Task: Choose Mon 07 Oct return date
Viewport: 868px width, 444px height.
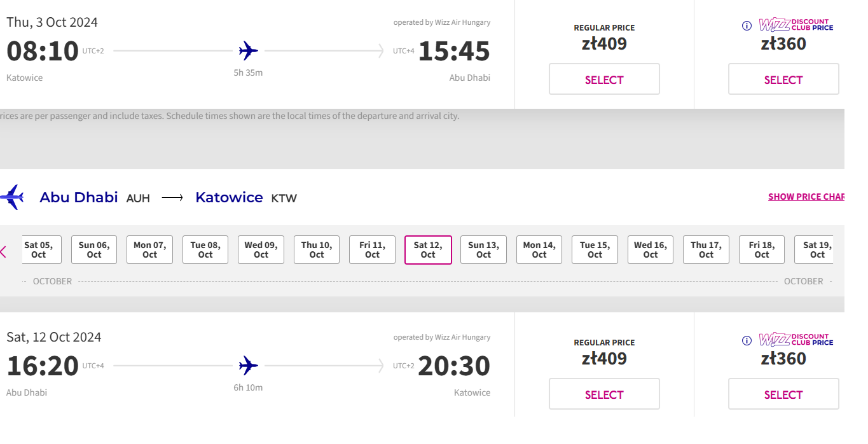Action: (150, 250)
